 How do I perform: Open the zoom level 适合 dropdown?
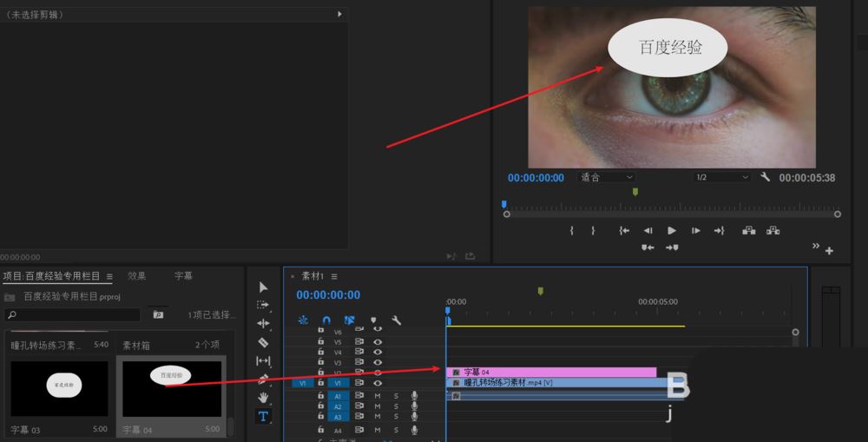click(607, 177)
